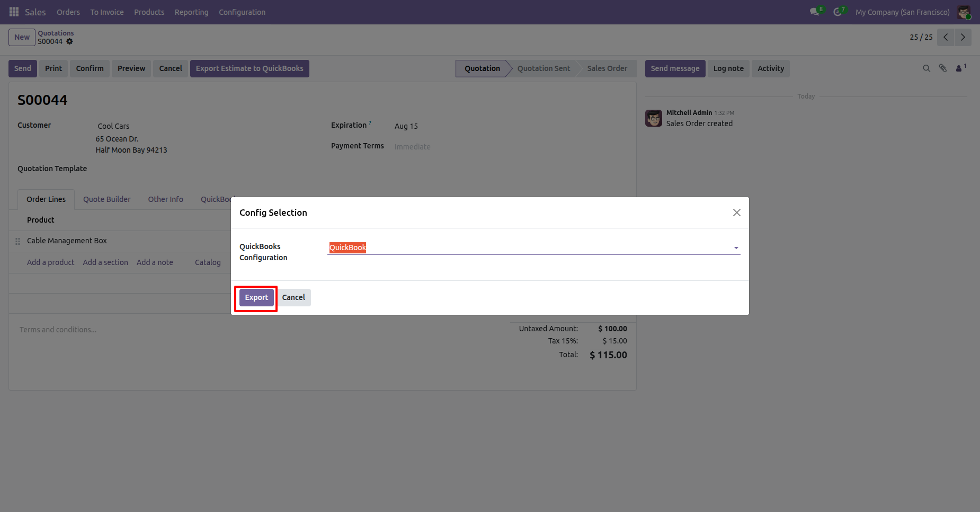This screenshot has width=980, height=512.
Task: Click the followers person icon
Action: [959, 68]
